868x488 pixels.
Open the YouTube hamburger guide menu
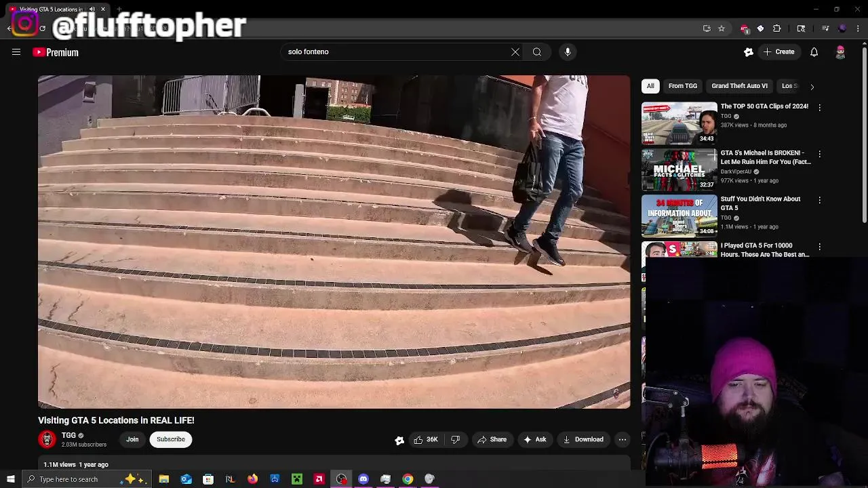(x=16, y=52)
